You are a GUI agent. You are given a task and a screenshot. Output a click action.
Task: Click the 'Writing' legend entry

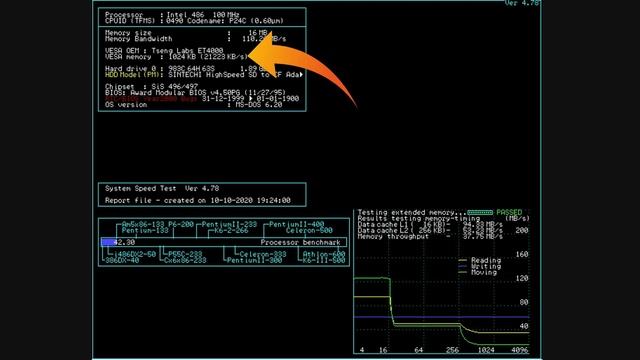pyautogui.click(x=480, y=267)
